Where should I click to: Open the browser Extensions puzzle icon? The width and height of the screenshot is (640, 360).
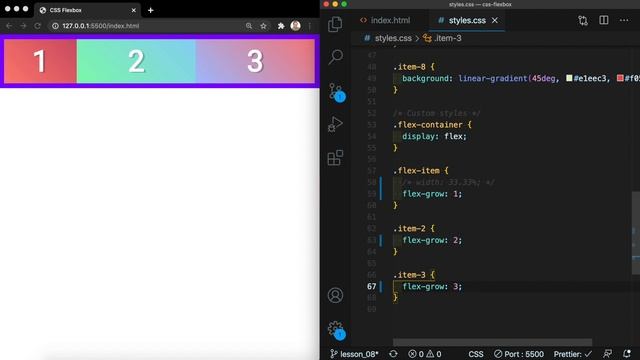[281, 26]
